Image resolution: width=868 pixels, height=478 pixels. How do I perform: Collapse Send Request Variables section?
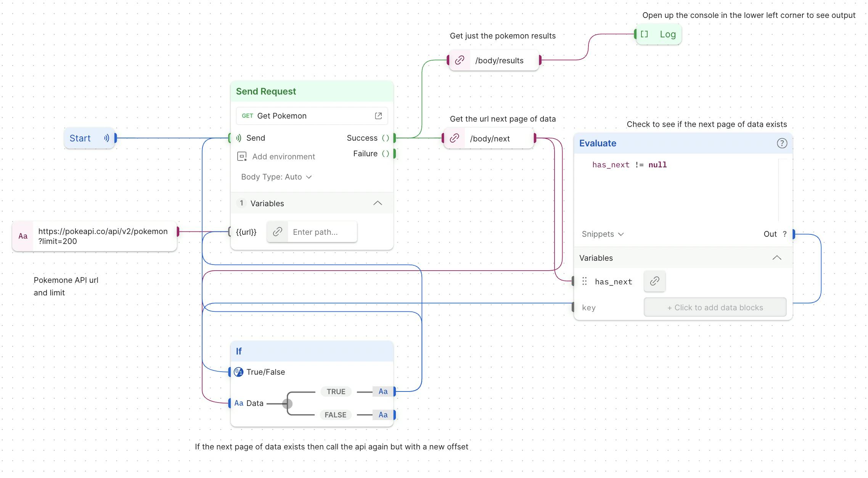377,203
